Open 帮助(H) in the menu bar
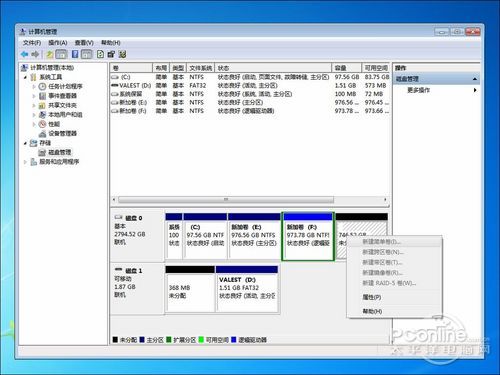The width and height of the screenshot is (500, 375). click(111, 43)
